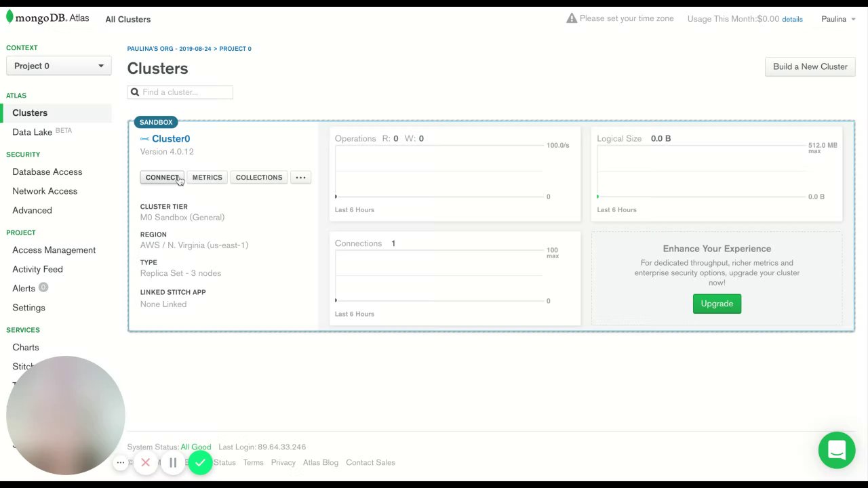The height and width of the screenshot is (488, 868).
Task: Click the Connections chart
Action: tap(455, 279)
